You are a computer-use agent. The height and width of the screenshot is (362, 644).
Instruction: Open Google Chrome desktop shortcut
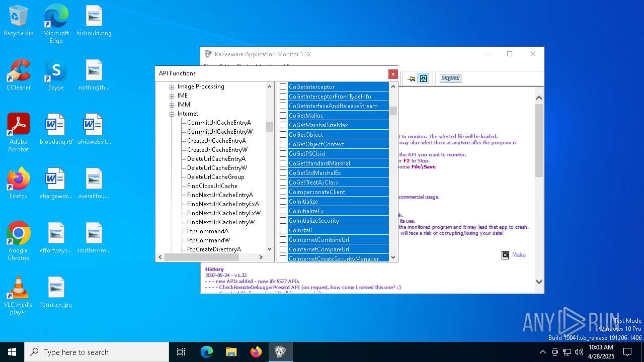point(19,241)
